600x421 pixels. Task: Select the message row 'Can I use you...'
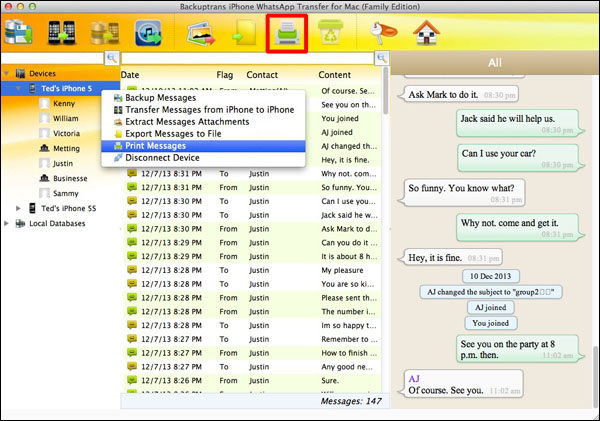pos(252,201)
